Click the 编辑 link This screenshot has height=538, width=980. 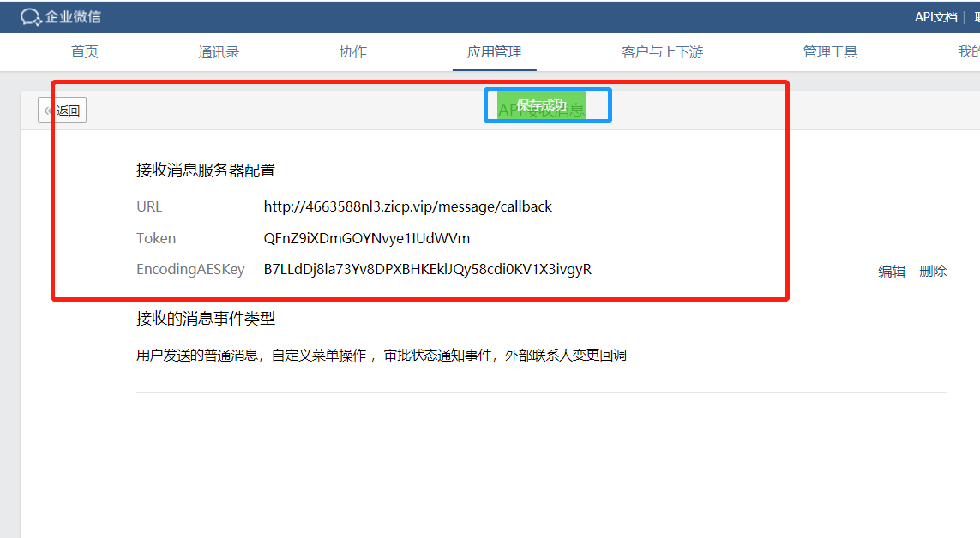pos(892,271)
